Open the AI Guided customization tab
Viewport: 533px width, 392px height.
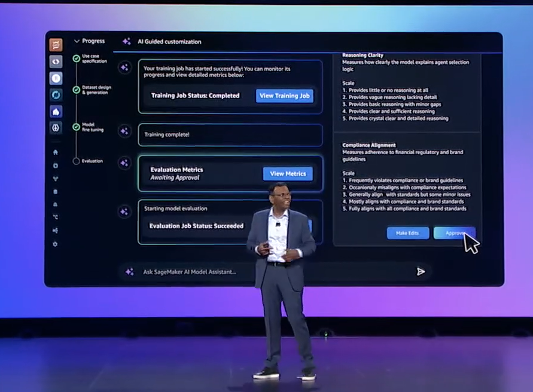tap(169, 42)
